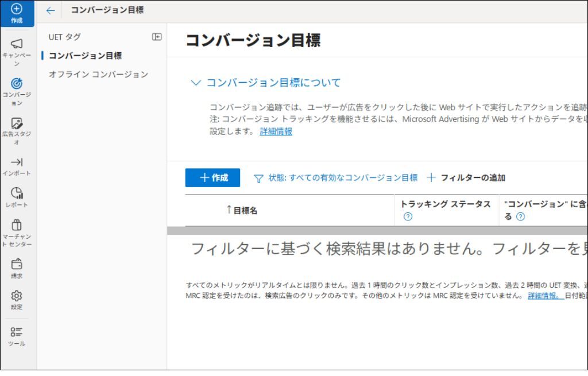This screenshot has width=588, height=376.
Task: Open the UET タグ menu item
Action: (64, 37)
